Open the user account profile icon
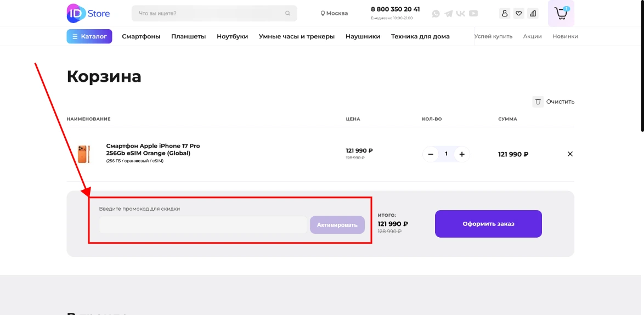This screenshot has width=644, height=315. (x=505, y=13)
